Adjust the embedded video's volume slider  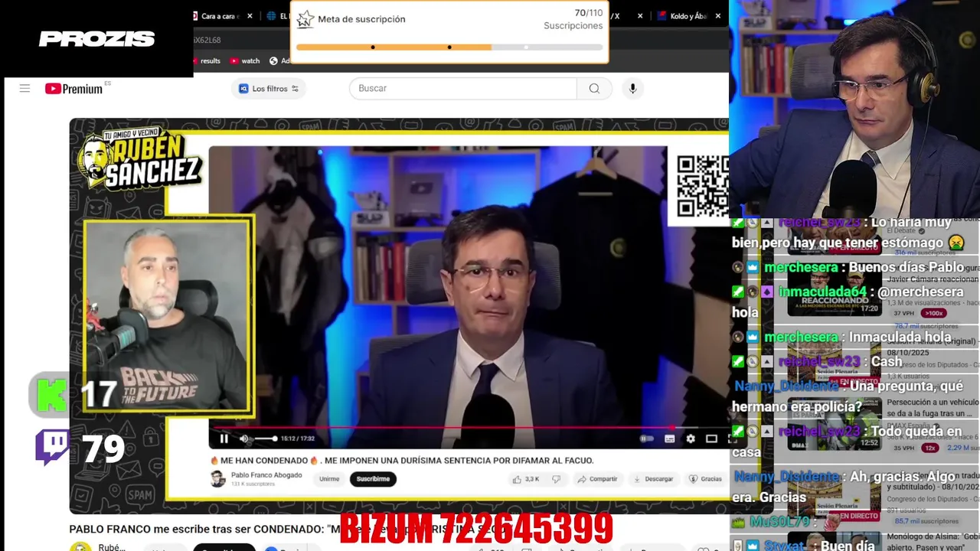click(x=266, y=439)
